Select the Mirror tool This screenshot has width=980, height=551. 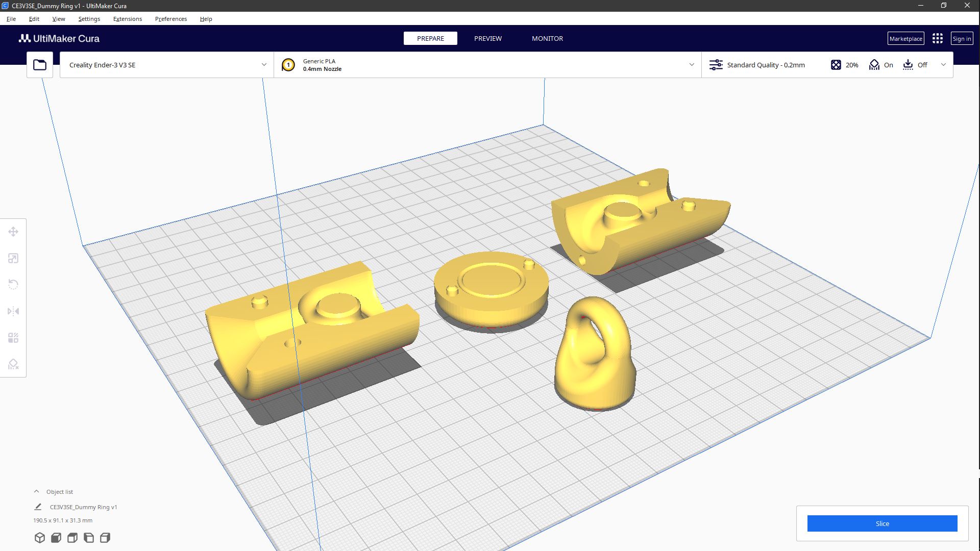[13, 311]
